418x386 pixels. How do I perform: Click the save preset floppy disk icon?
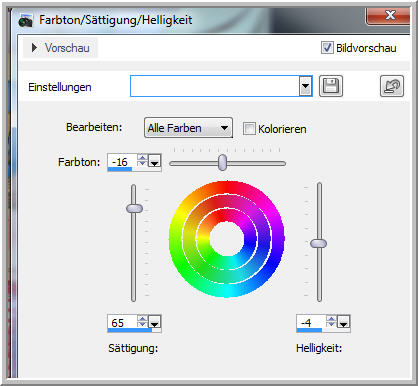click(331, 86)
